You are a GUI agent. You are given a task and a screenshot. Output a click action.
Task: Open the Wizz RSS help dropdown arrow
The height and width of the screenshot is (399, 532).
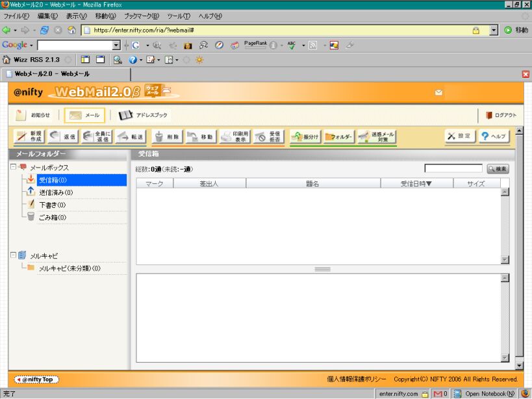click(141, 60)
